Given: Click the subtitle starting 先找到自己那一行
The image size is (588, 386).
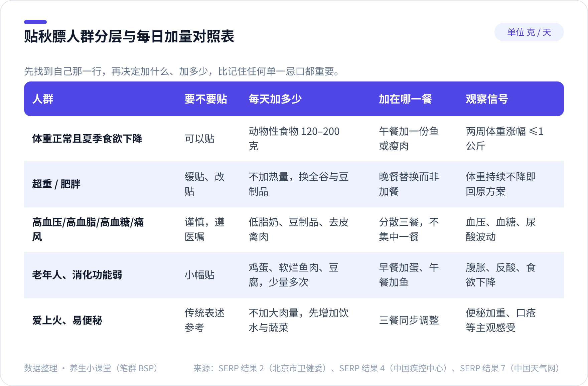Looking at the screenshot, I should (x=182, y=71).
